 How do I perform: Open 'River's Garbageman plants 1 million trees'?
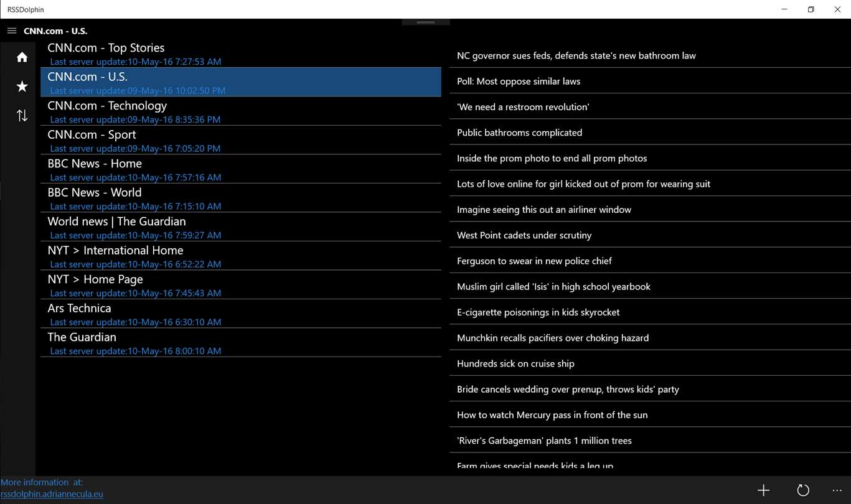(x=650, y=440)
